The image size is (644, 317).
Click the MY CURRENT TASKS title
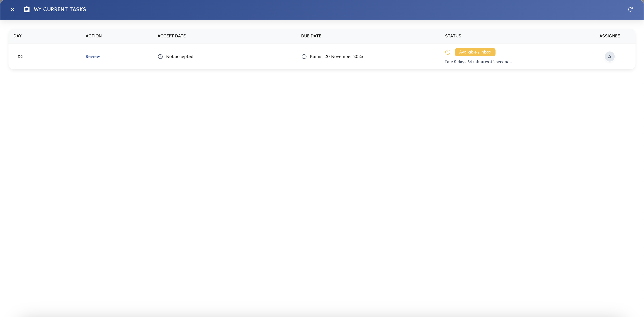(x=60, y=10)
